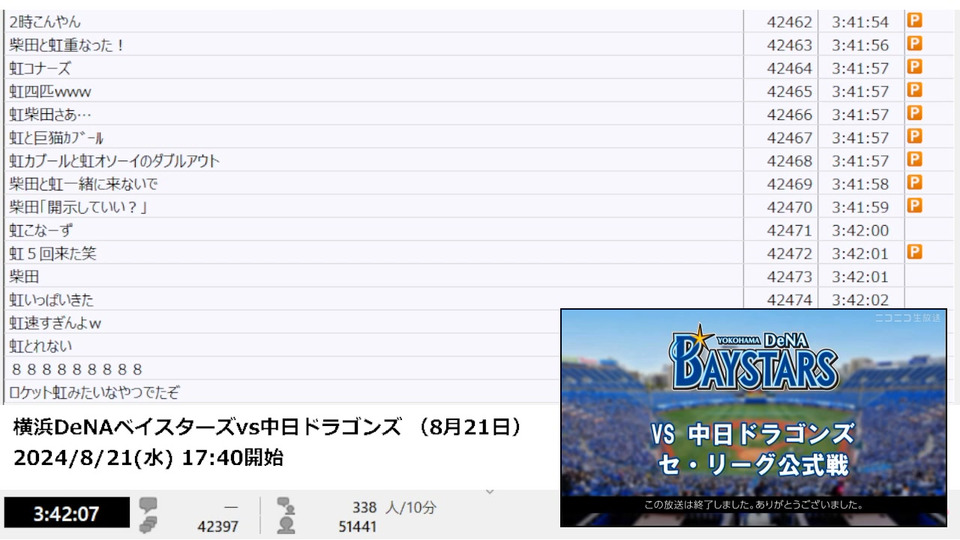Select comment row '８８８８８８８８８'
Screen dimensions: 960x540
[x=282, y=369]
